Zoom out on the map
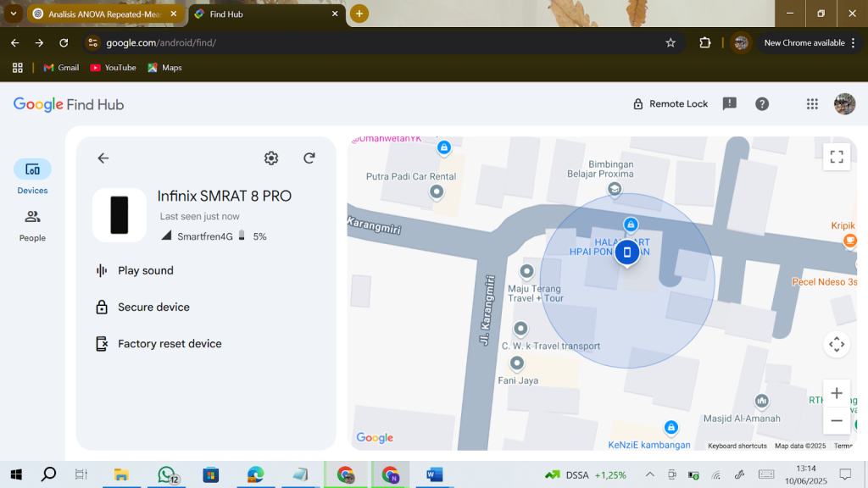The height and width of the screenshot is (488, 868). coord(836,421)
